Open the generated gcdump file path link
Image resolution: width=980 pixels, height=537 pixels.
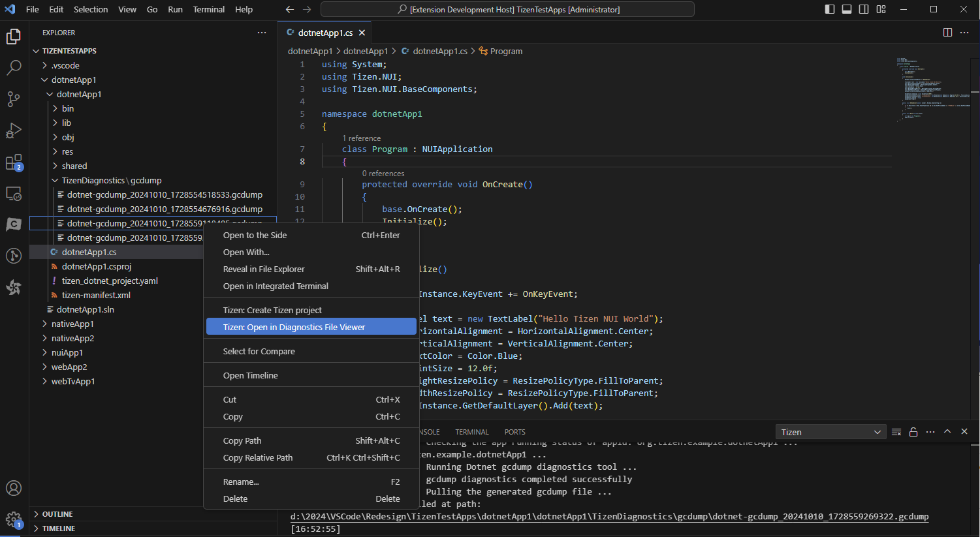[609, 516]
